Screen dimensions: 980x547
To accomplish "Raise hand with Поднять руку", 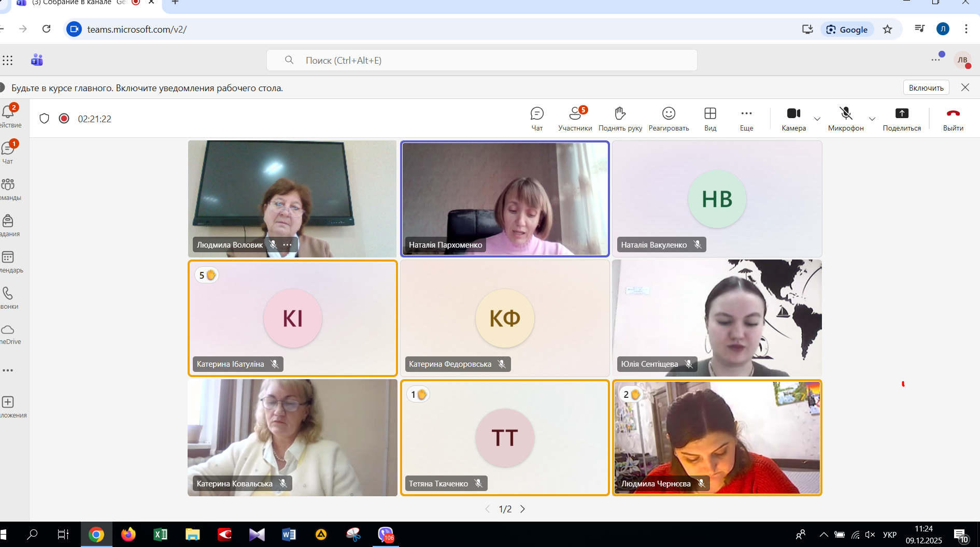I will point(620,119).
